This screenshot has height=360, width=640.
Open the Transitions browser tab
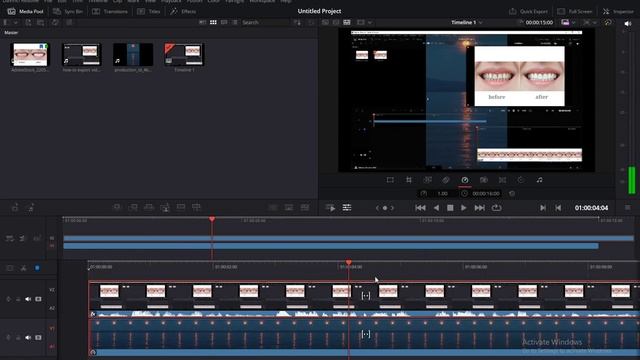(x=110, y=11)
